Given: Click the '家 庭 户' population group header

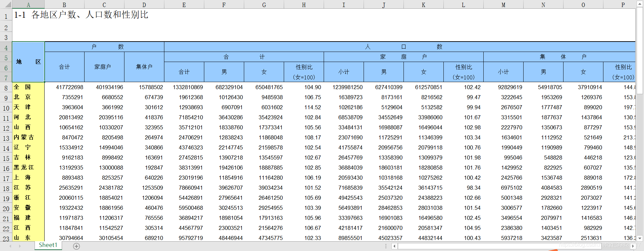Looking at the screenshot, I should [404, 57].
